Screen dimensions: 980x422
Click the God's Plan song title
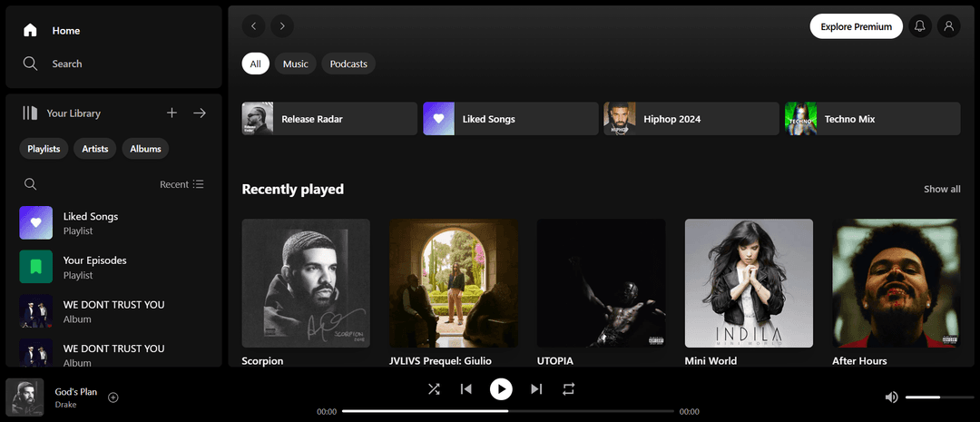click(75, 392)
